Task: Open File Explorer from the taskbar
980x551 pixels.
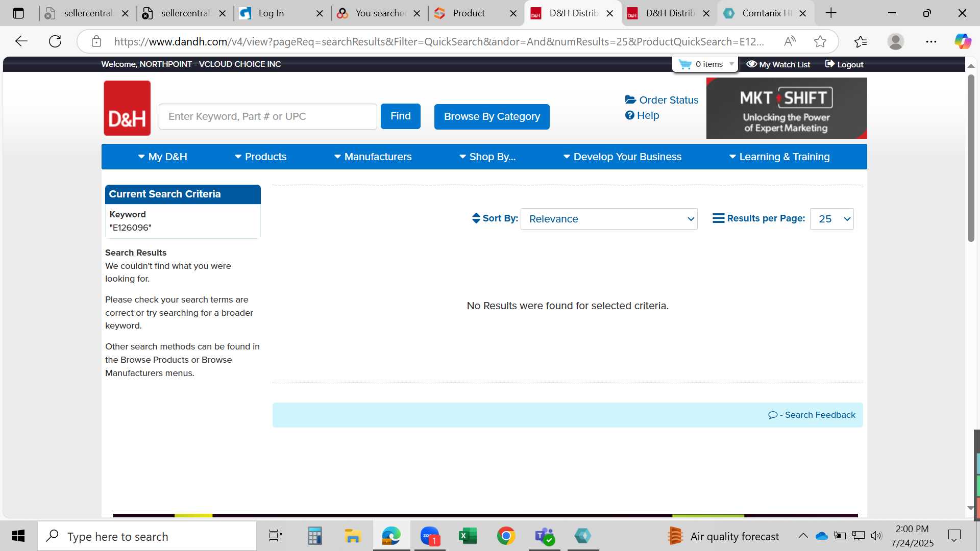Action: click(x=353, y=536)
